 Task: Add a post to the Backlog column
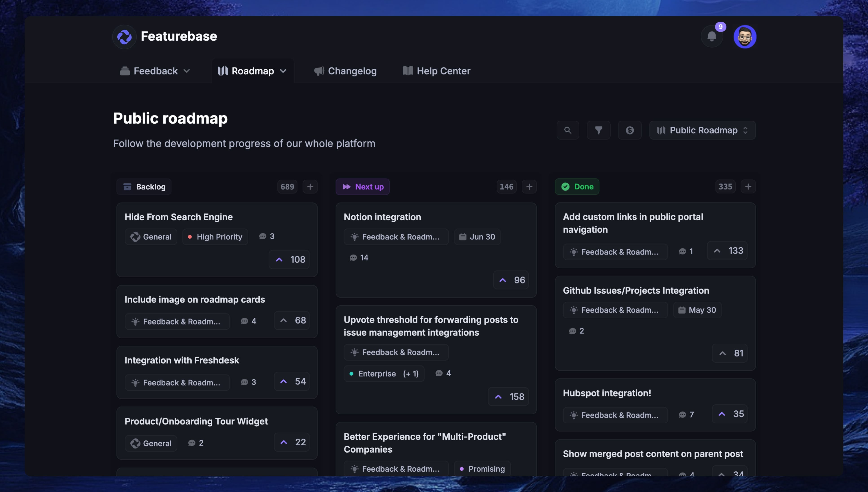(310, 187)
